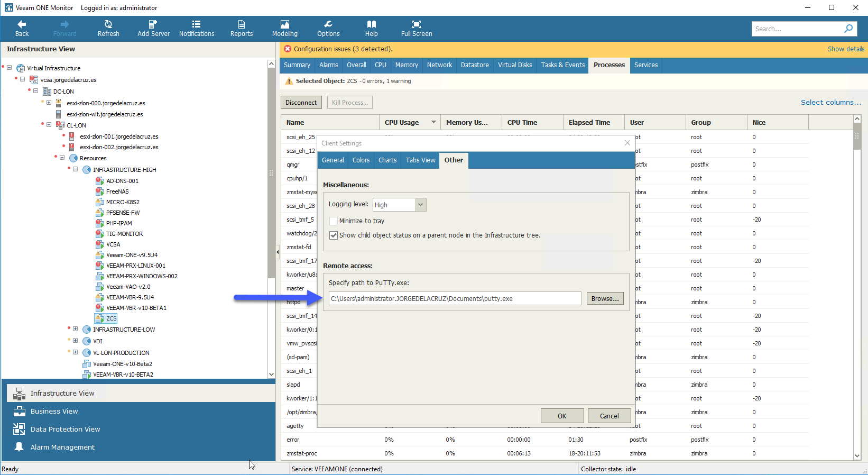Image resolution: width=868 pixels, height=475 pixels.
Task: Enable the Minimize to tray checkbox
Action: click(x=334, y=221)
